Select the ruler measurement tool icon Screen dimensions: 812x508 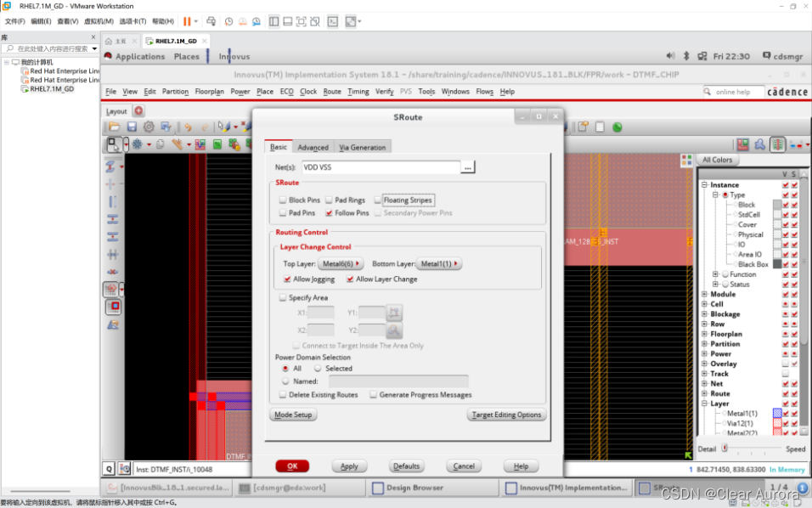pyautogui.click(x=178, y=144)
